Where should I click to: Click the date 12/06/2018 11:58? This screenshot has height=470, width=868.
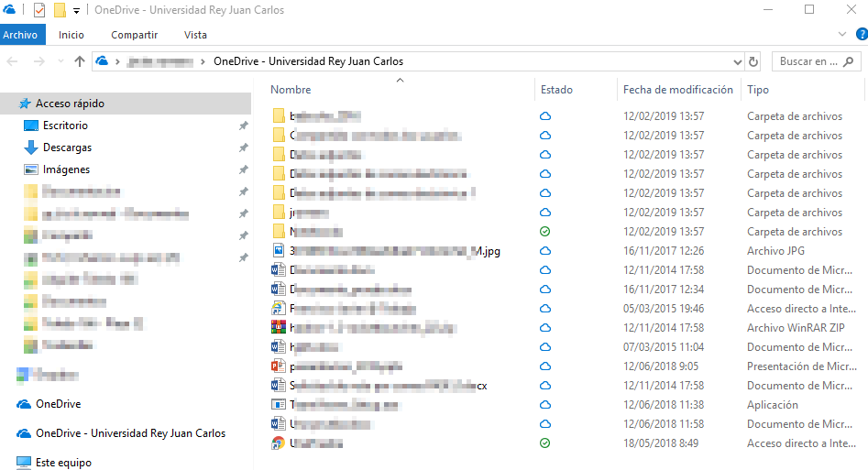pos(664,424)
